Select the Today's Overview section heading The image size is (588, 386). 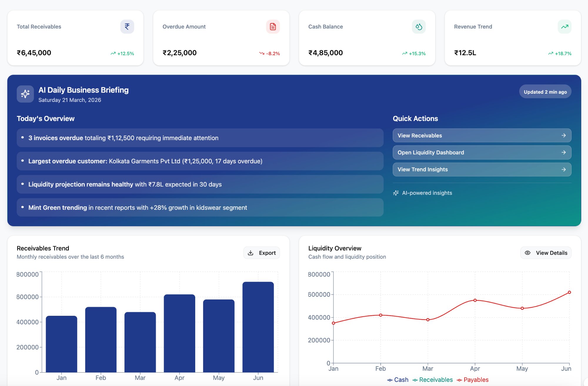point(45,118)
